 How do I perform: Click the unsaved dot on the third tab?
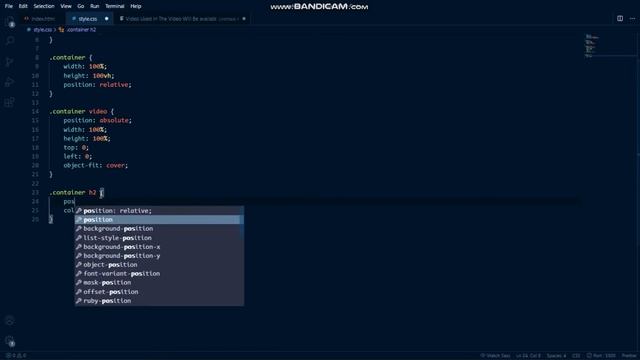[244, 18]
